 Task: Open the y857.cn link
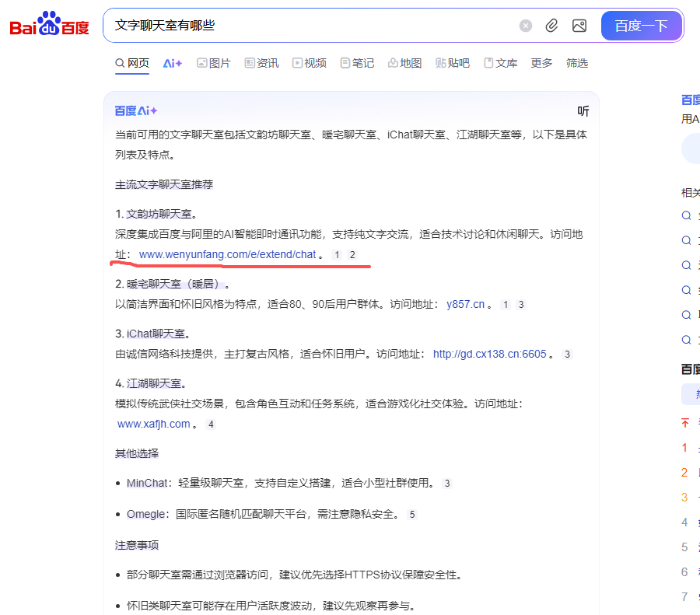tap(465, 304)
